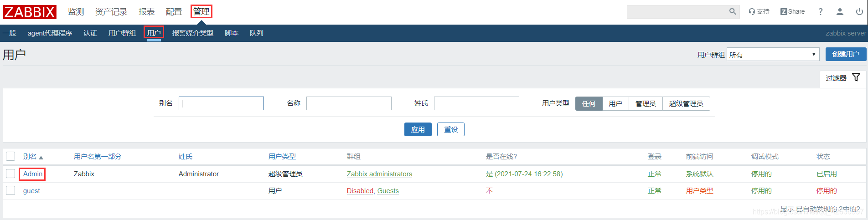Tick the select-all users checkbox
Screen dimensions: 868x220
pos(10,156)
